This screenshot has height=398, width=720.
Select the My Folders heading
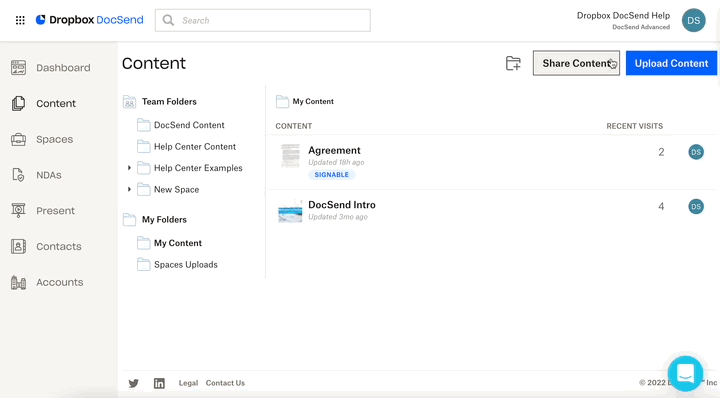pyautogui.click(x=164, y=220)
